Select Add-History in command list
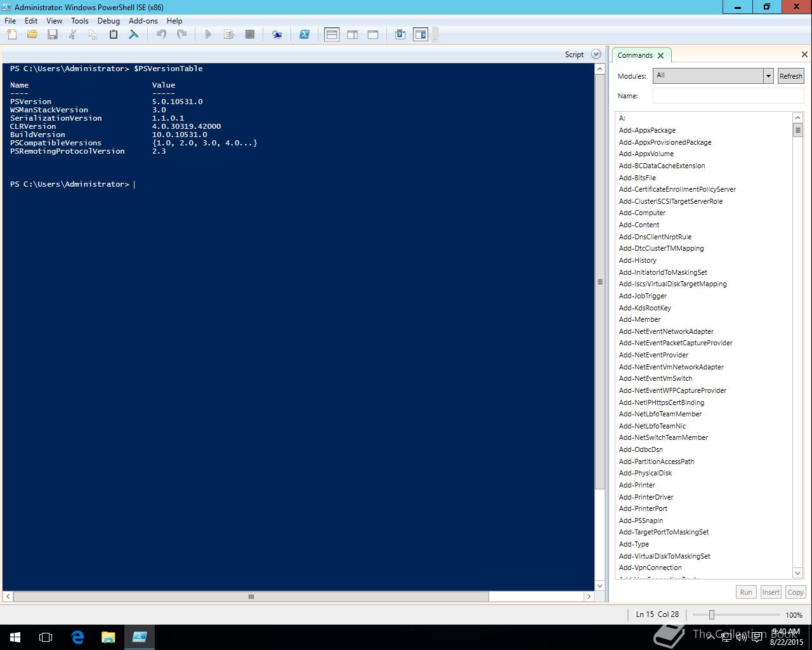The image size is (812, 650). (638, 260)
